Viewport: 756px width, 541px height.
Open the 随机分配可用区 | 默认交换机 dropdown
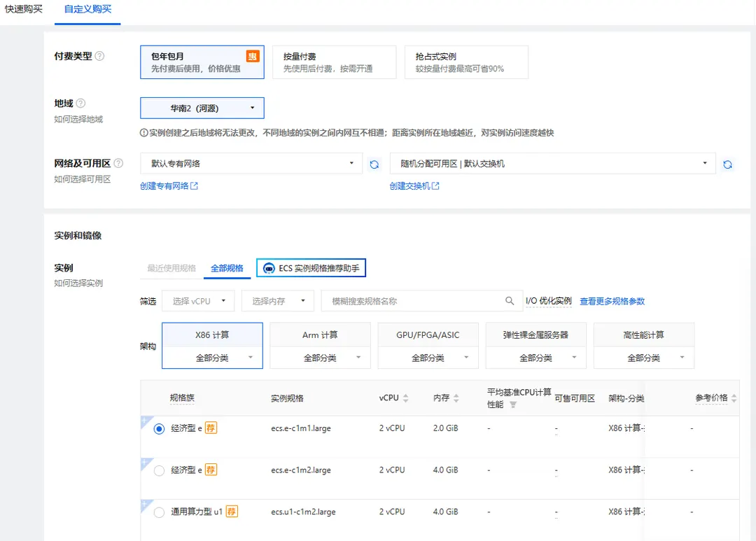tap(552, 164)
